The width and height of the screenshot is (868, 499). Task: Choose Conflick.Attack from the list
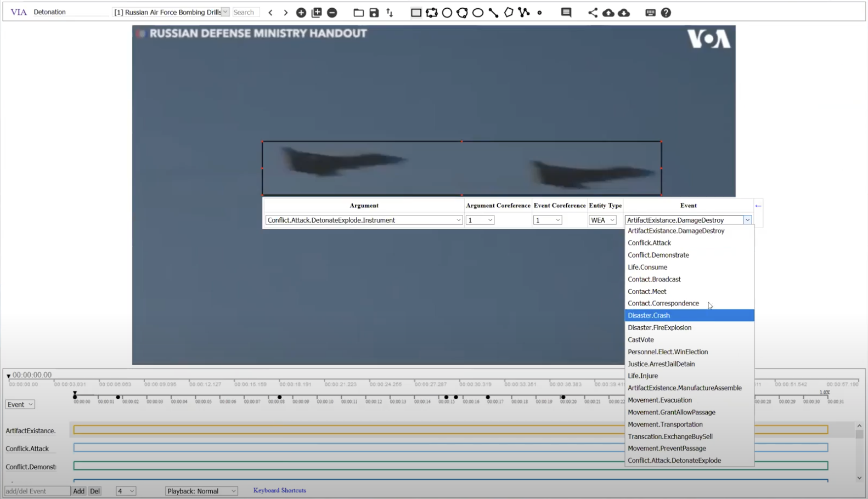(x=689, y=243)
